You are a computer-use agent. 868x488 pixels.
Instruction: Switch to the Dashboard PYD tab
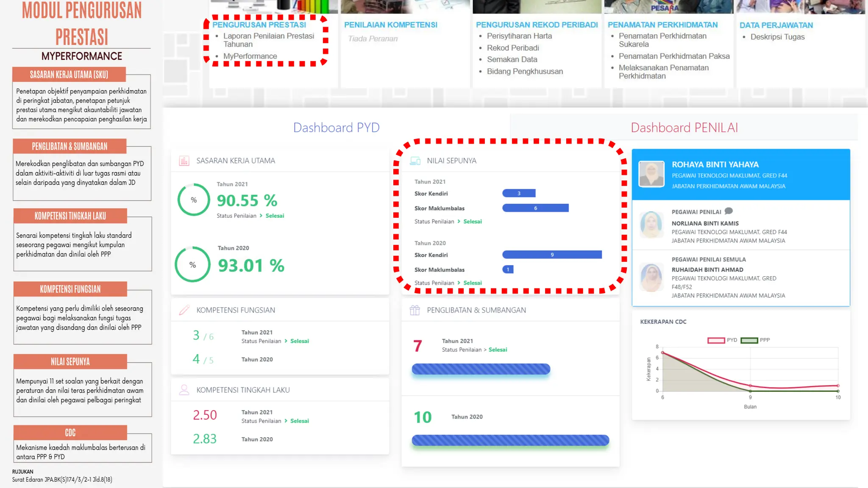tap(336, 128)
